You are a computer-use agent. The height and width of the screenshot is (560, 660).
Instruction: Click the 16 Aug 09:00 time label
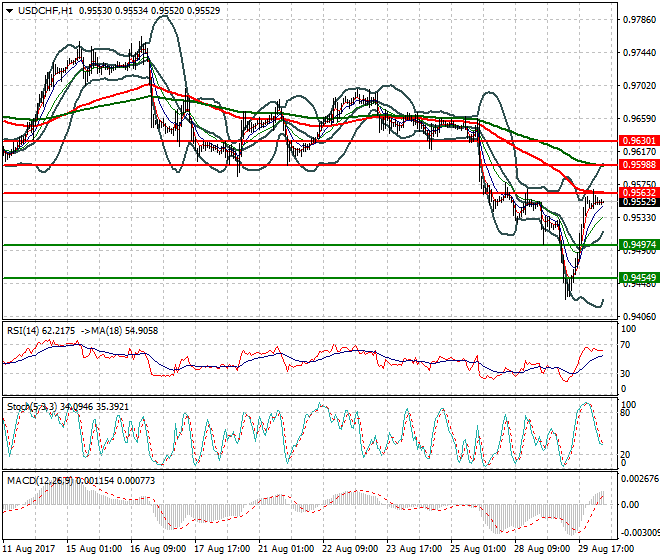point(158,549)
